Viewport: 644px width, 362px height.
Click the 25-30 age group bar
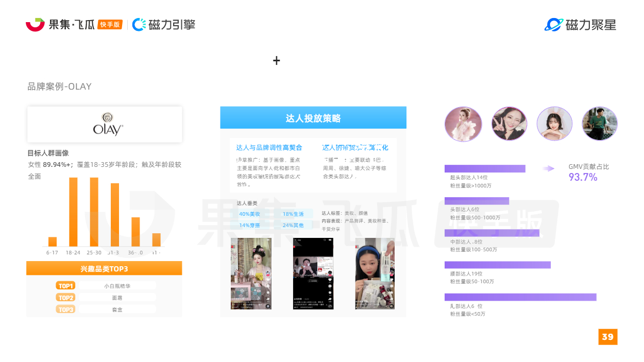(x=94, y=212)
